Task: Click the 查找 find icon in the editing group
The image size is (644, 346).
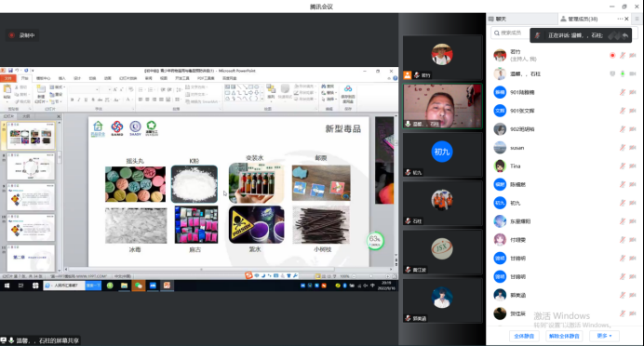Action: (x=328, y=86)
